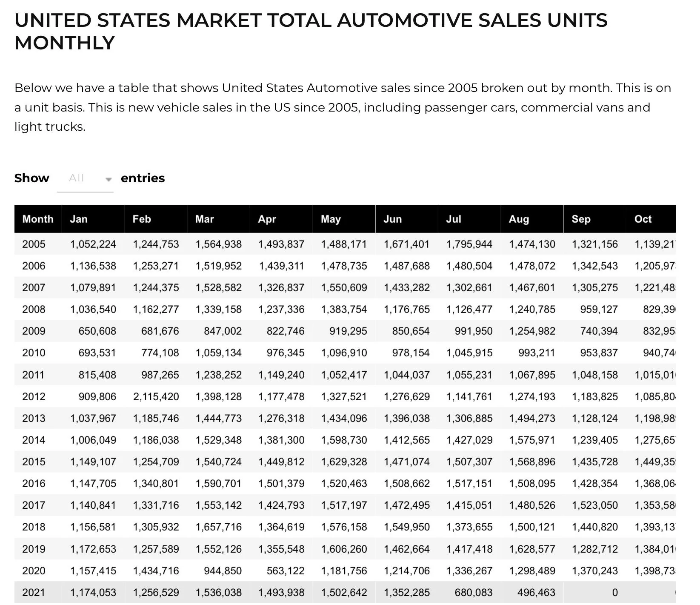Sort by the Jul column header

click(469, 219)
